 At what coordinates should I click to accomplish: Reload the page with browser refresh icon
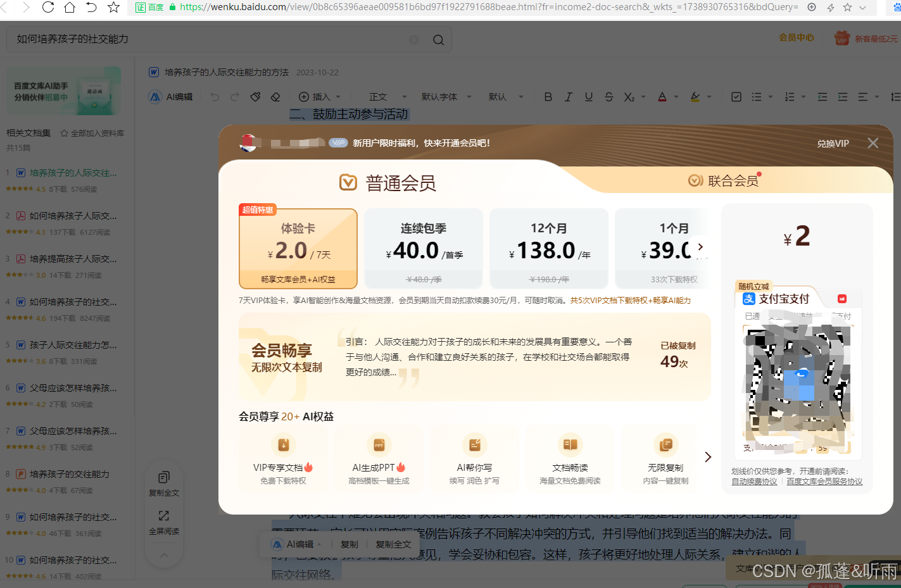tap(48, 7)
